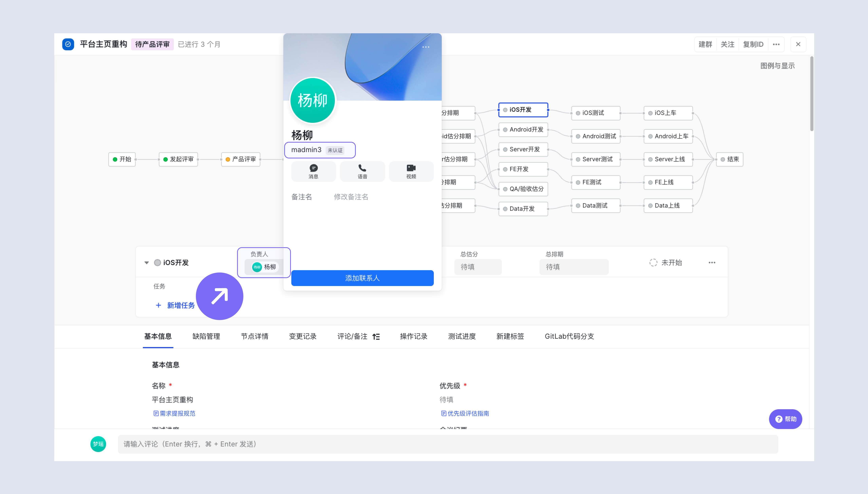The height and width of the screenshot is (494, 868).
Task: Click the 建群 button
Action: click(705, 44)
